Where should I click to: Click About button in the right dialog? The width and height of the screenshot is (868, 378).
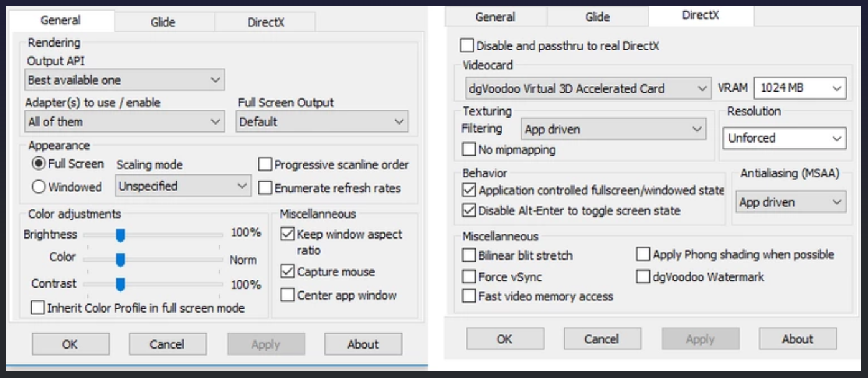click(x=797, y=339)
